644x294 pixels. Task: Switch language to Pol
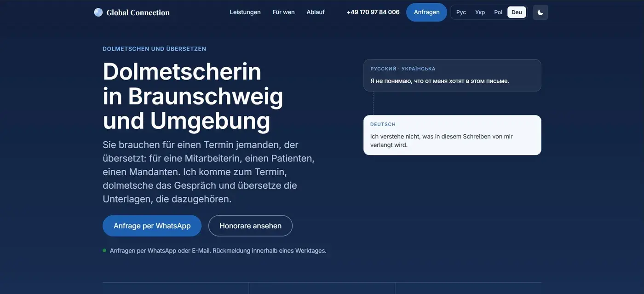[498, 12]
